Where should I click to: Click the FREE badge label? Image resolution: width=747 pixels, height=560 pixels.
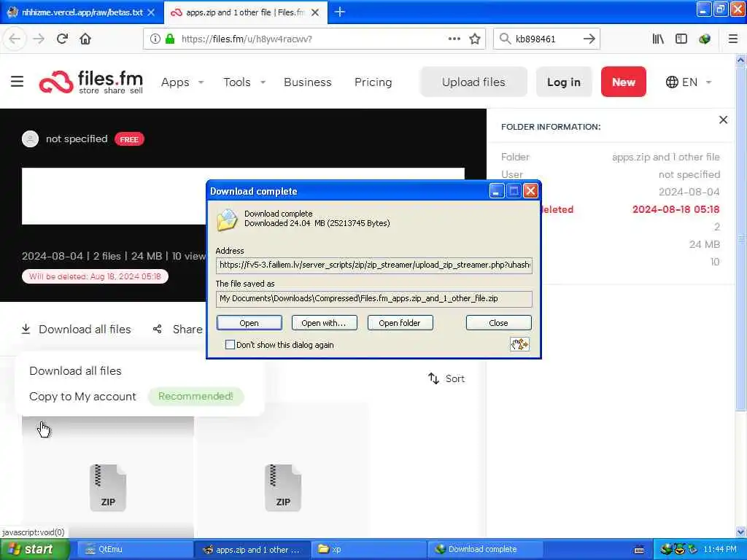pos(129,139)
